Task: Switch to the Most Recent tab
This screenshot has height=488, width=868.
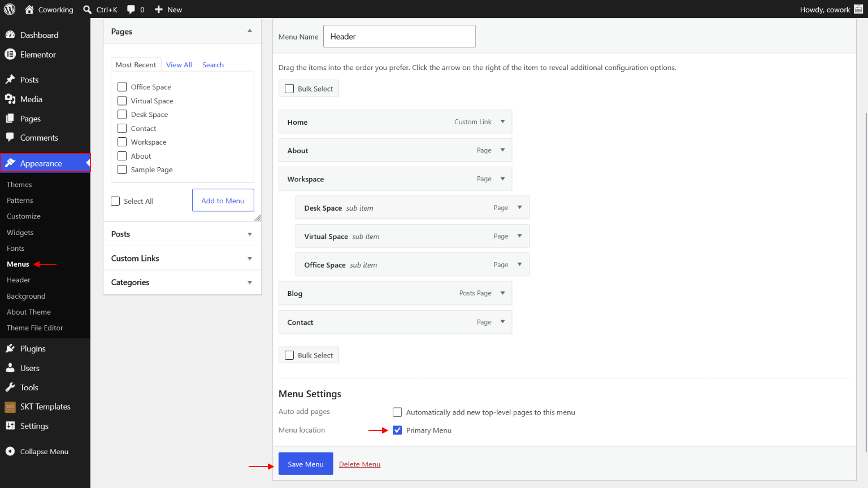Action: point(136,65)
